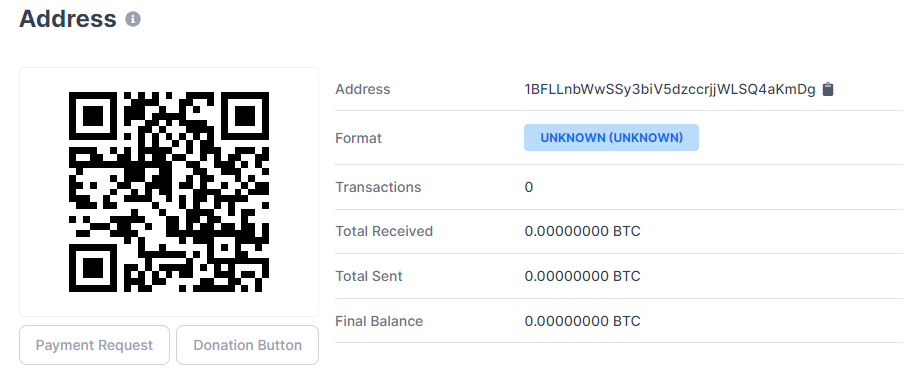Viewport: 915px width, 378px height.
Task: Click the Transactions count value 0
Action: tap(529, 187)
